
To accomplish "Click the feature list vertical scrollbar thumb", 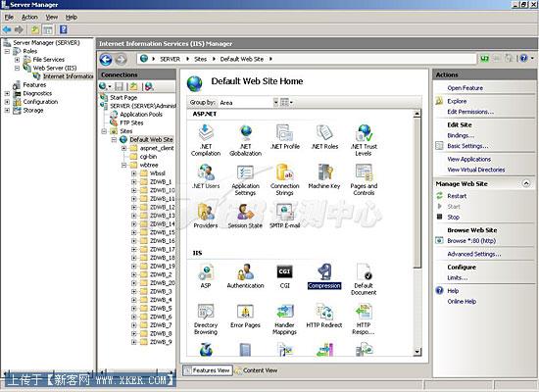I will point(416,193).
